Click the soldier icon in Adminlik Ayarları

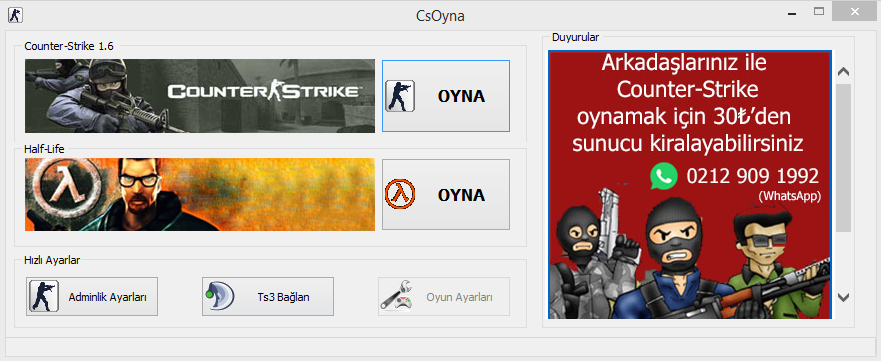pyautogui.click(x=43, y=296)
